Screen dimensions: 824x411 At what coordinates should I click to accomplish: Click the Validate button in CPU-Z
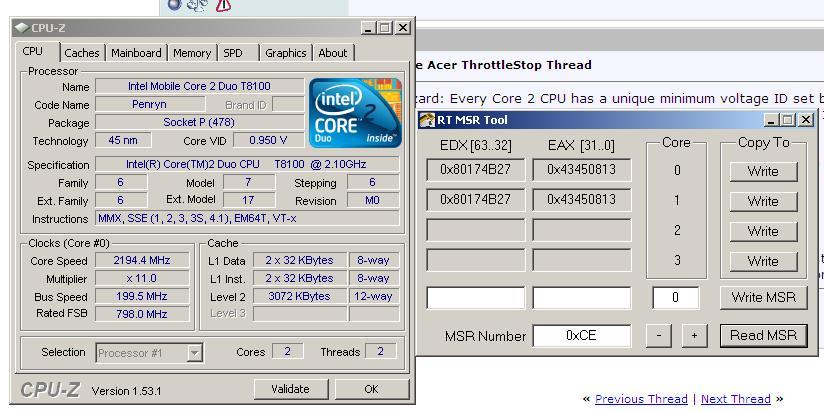point(290,389)
